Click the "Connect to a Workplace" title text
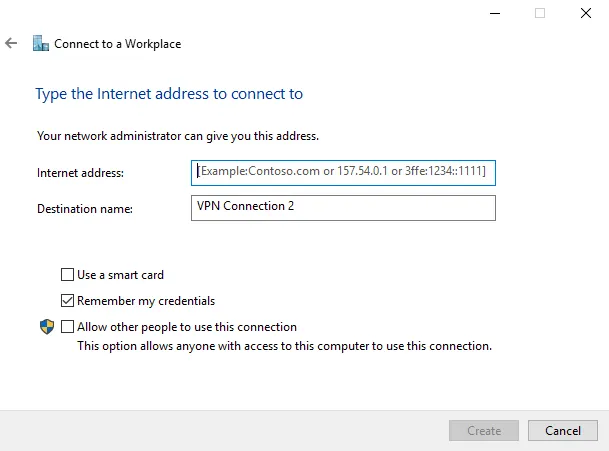The width and height of the screenshot is (609, 451). point(117,44)
